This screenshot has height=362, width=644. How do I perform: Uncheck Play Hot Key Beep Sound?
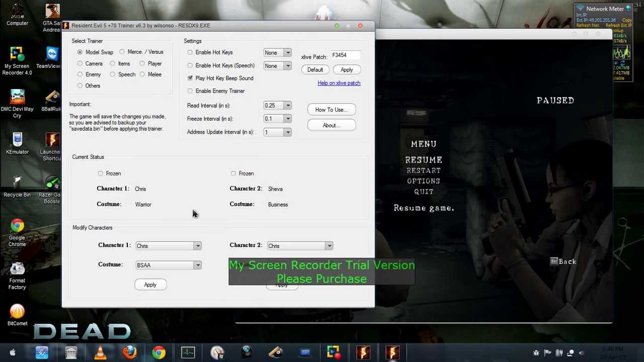click(x=190, y=78)
